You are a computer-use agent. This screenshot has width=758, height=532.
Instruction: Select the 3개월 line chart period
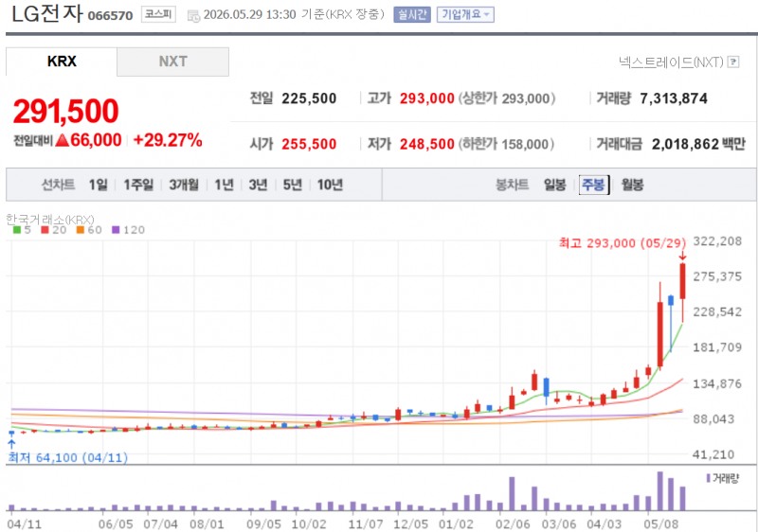click(184, 185)
